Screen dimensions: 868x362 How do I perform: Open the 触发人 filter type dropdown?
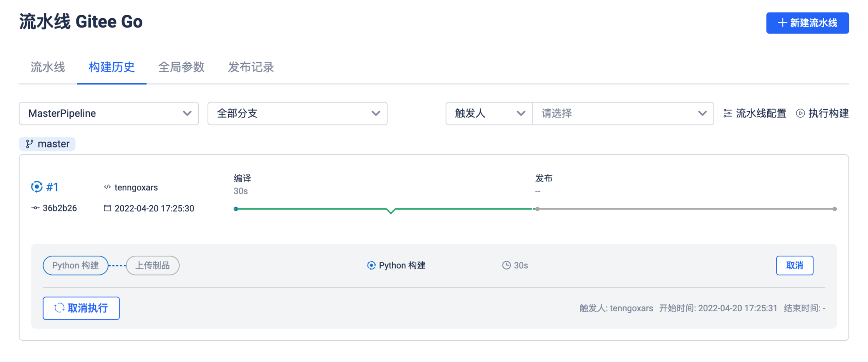(489, 114)
